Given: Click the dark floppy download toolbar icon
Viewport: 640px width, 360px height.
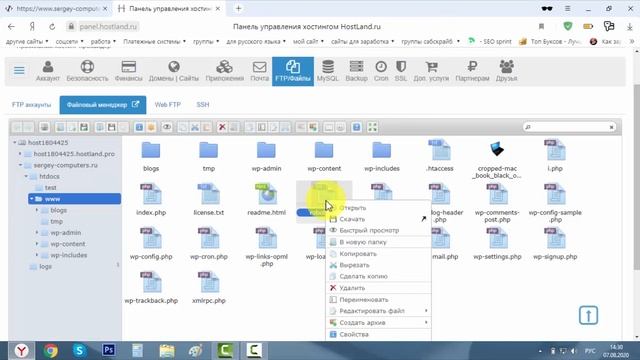Looking at the screenshot, I should 111,127.
